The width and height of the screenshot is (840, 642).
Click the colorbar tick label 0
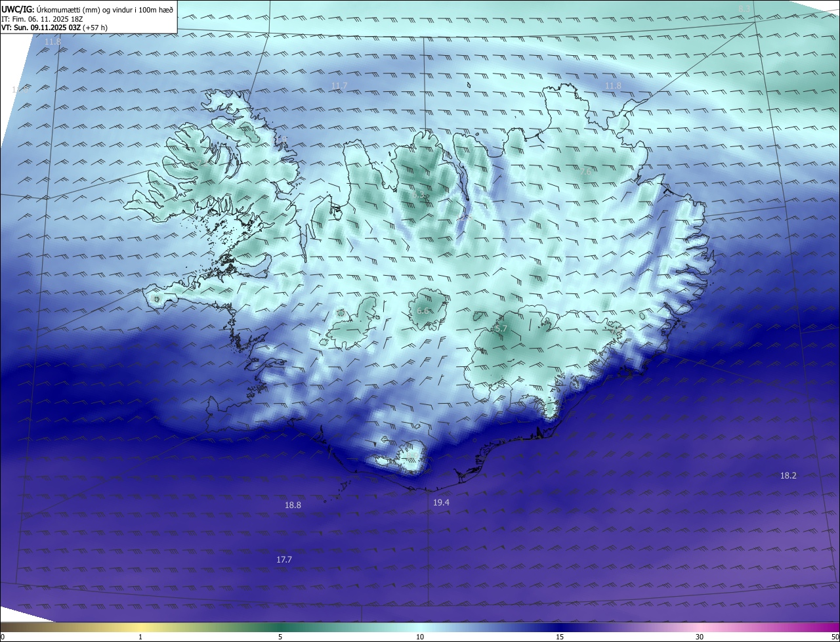[x=3, y=637]
